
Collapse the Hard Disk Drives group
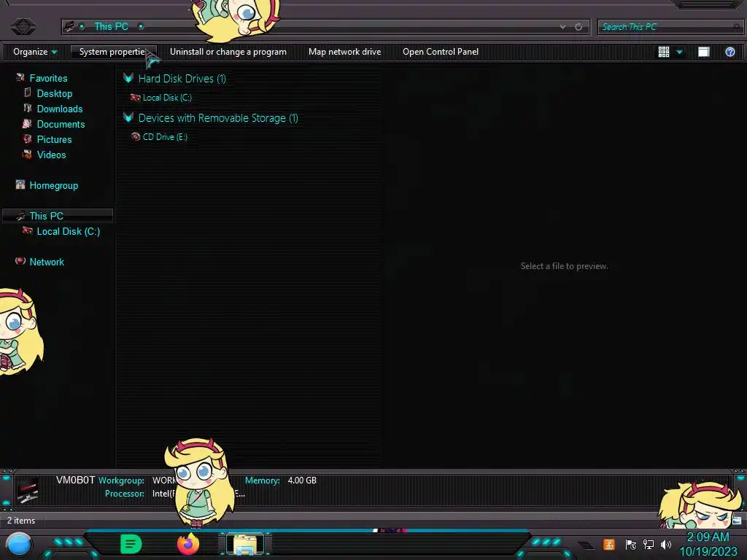(128, 78)
